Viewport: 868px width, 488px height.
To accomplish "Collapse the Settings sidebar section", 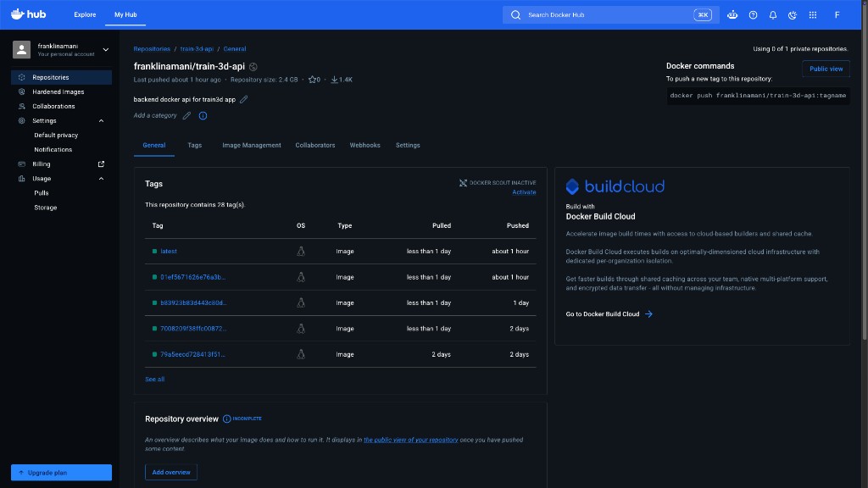I will click(102, 120).
